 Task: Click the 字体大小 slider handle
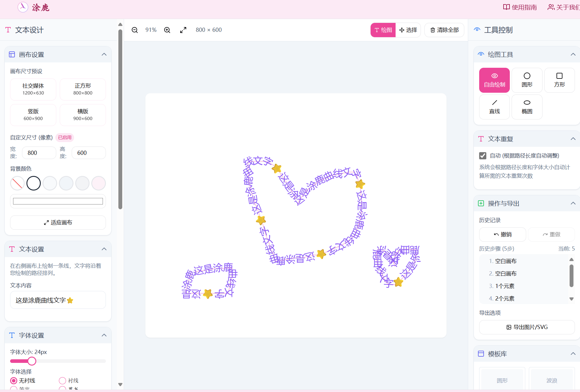pyautogui.click(x=32, y=361)
